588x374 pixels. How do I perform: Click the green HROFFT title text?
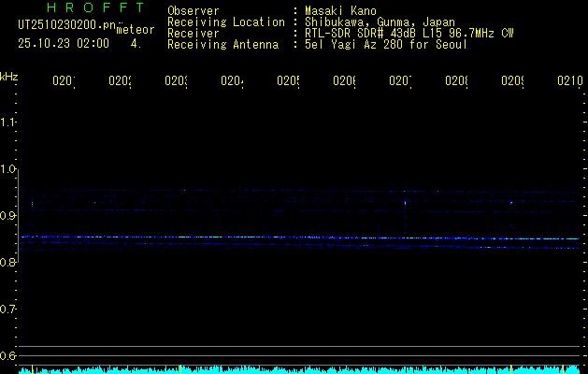pos(95,7)
